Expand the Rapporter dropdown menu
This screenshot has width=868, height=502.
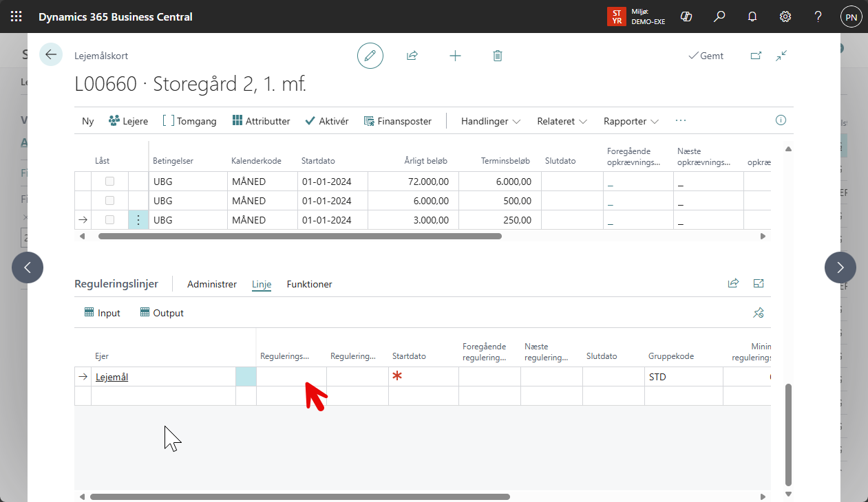coord(631,121)
